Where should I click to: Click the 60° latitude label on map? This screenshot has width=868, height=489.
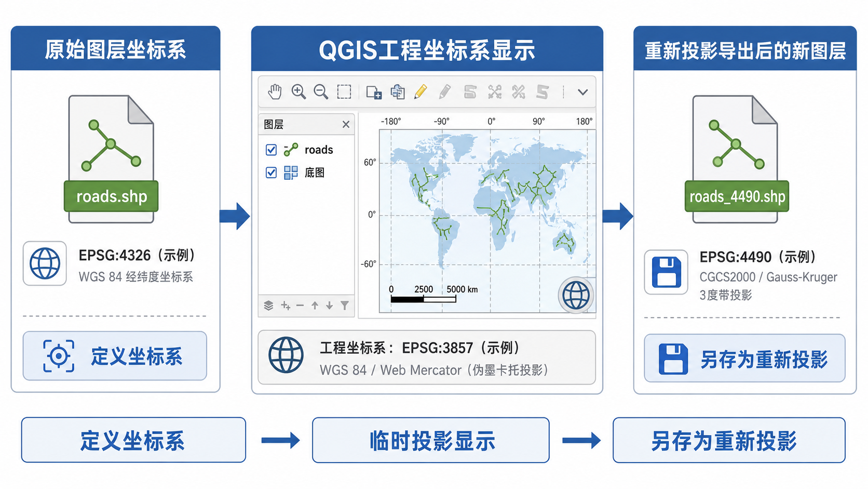(x=370, y=162)
